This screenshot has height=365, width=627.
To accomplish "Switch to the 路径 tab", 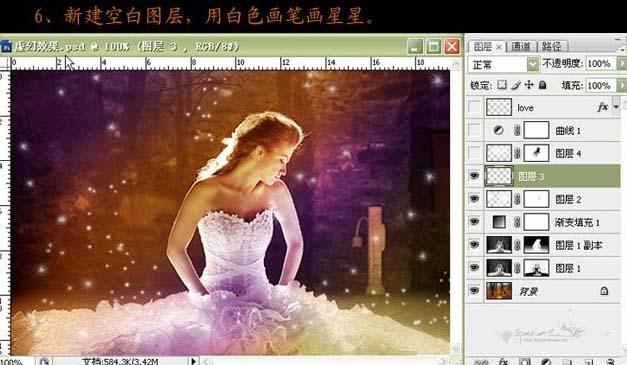I will click(x=552, y=47).
